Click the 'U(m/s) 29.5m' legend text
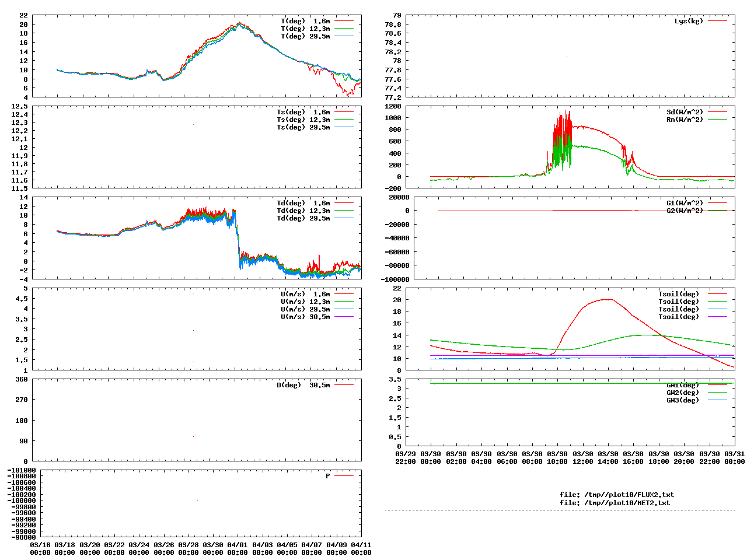Screen dimensions: 747x560 click(x=305, y=309)
